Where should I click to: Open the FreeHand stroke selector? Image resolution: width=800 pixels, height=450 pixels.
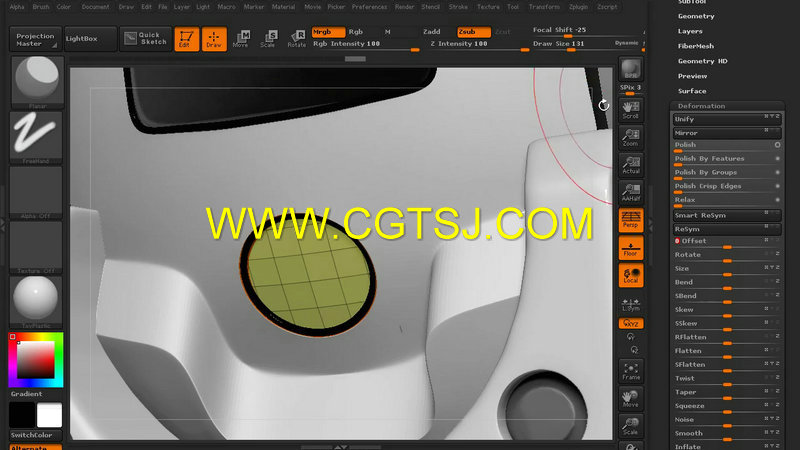click(36, 137)
